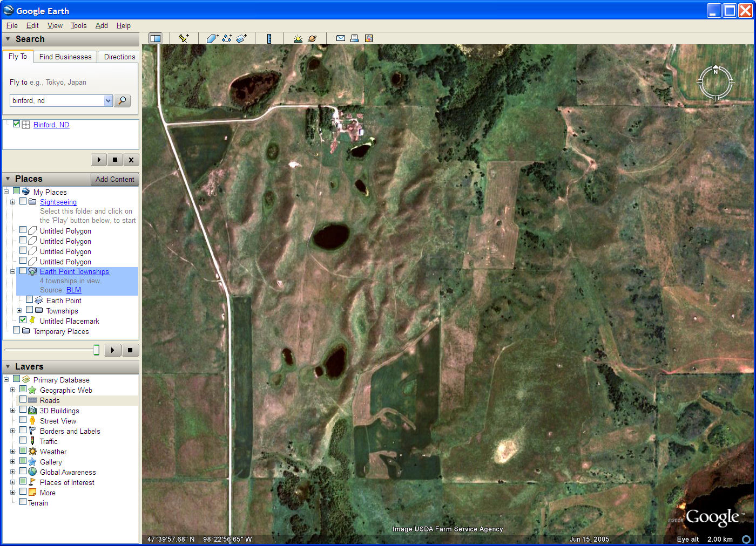Viewport: 756px width, 546px height.
Task: Click the 3D Buildings layer icon
Action: (32, 411)
